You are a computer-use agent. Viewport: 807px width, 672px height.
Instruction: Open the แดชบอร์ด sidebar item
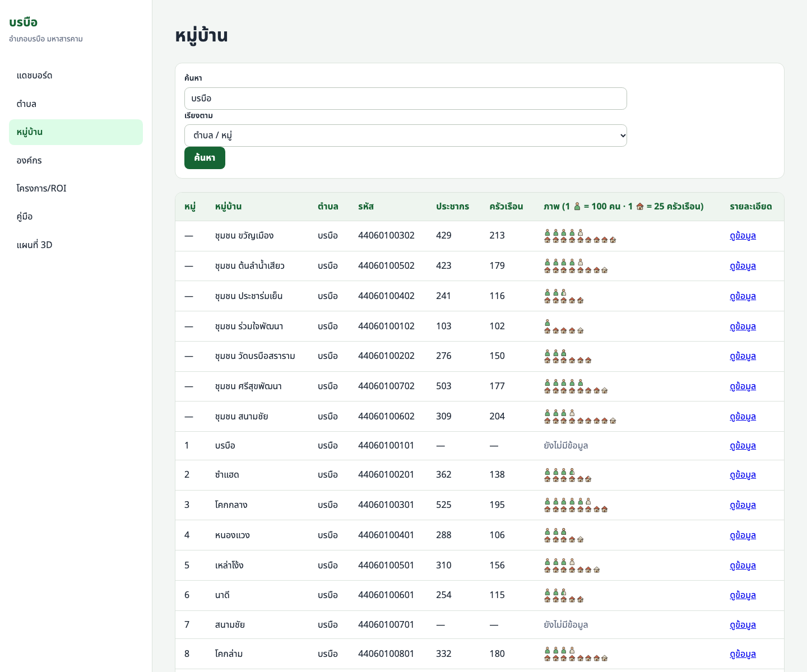point(76,76)
